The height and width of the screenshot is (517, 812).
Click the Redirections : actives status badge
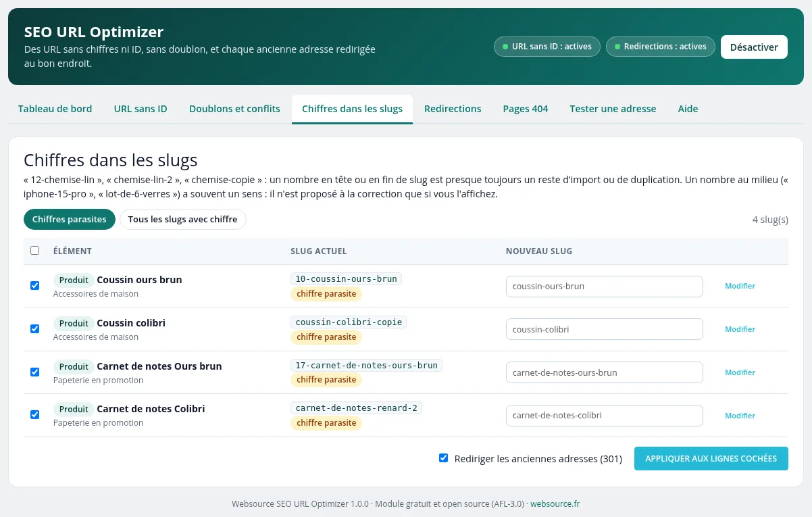pyautogui.click(x=661, y=47)
